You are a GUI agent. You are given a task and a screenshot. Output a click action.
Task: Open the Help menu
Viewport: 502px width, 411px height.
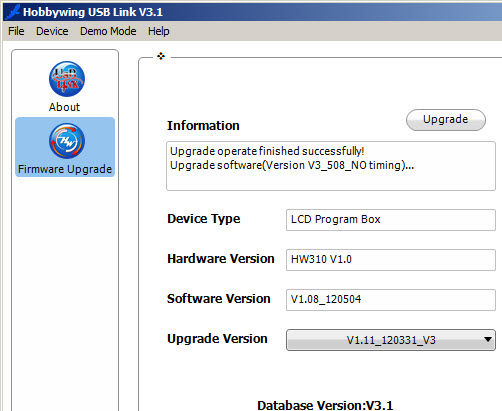tap(159, 31)
